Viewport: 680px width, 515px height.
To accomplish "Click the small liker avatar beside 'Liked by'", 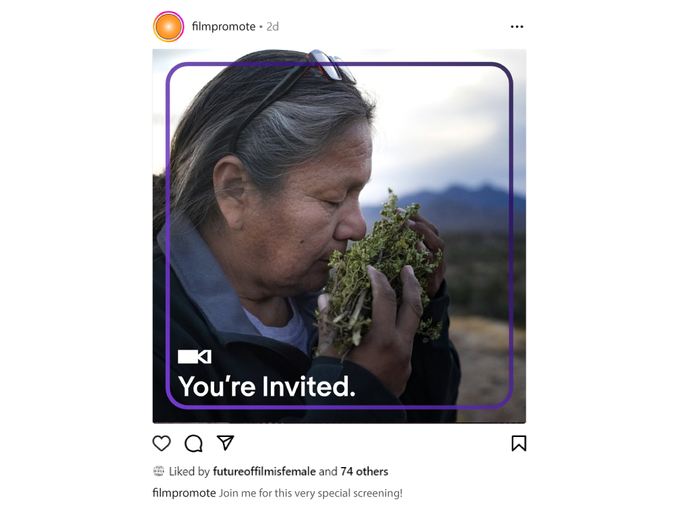I will 159,471.
